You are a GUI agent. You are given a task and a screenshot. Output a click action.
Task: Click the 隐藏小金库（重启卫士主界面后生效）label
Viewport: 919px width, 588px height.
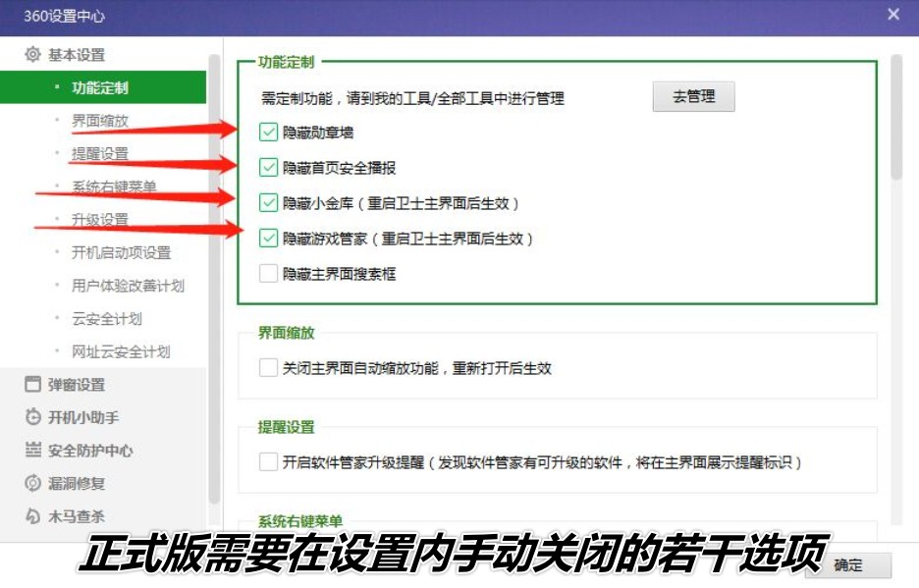pos(401,203)
